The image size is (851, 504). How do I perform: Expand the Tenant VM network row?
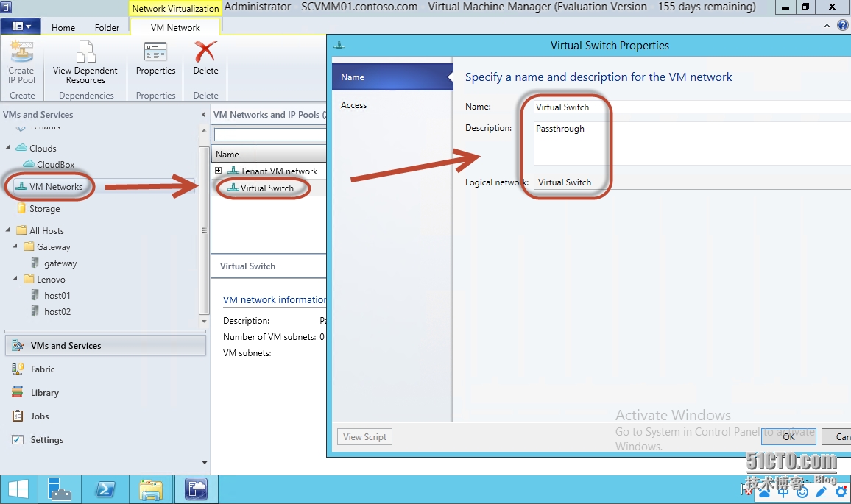(x=218, y=171)
